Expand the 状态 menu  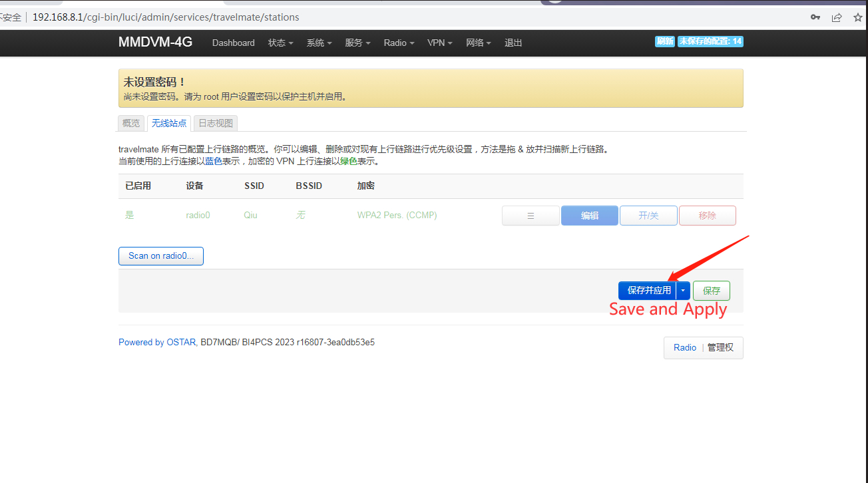(280, 43)
